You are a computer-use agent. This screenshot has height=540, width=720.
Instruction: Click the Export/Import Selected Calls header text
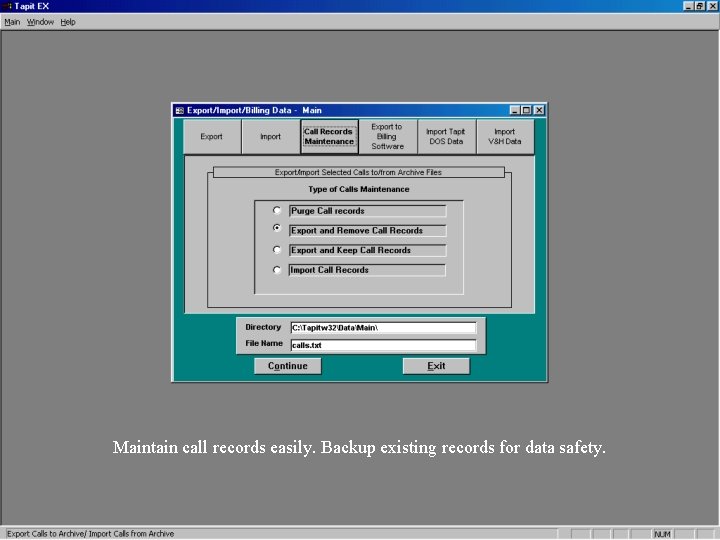[358, 172]
